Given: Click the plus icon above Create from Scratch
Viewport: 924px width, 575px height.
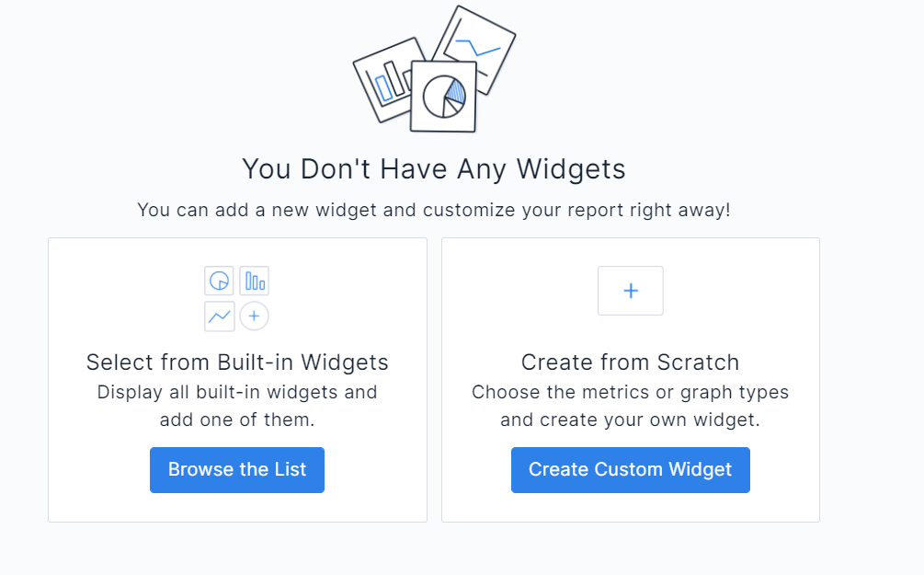Looking at the screenshot, I should pos(630,290).
